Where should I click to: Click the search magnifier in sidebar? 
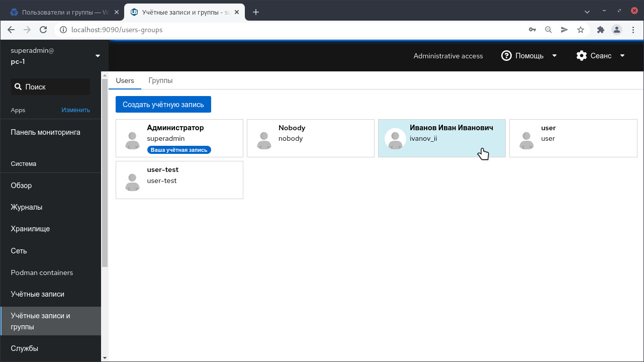point(18,86)
